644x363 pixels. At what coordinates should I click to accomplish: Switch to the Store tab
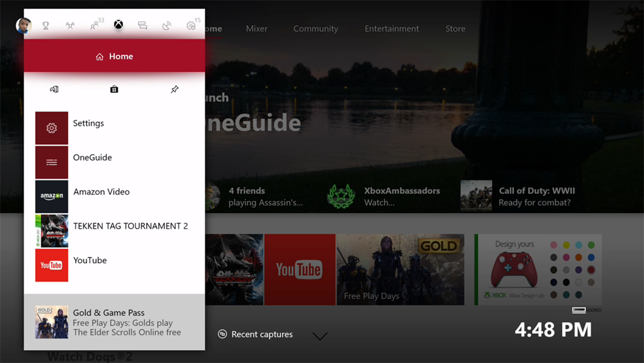coord(455,29)
